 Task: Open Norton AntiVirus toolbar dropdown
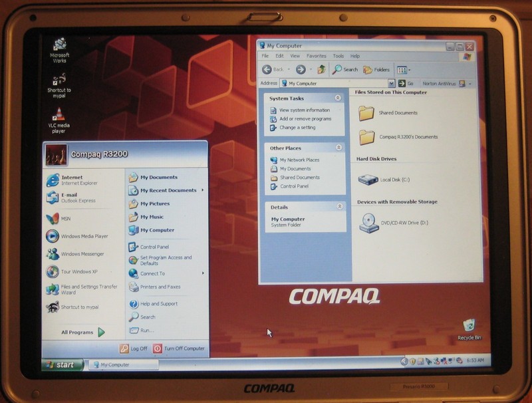click(x=470, y=84)
